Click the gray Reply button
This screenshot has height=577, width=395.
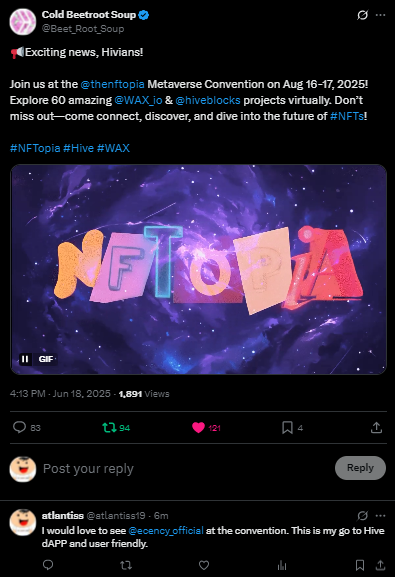[x=360, y=468]
